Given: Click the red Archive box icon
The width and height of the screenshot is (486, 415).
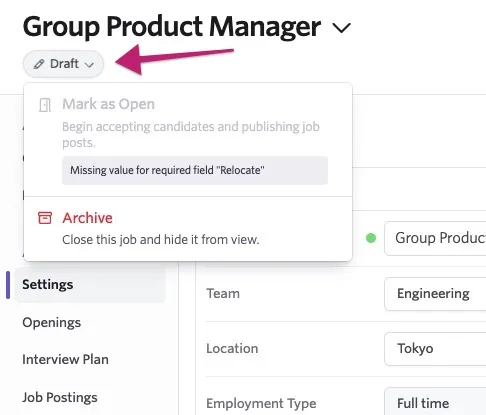Looking at the screenshot, I should click(x=45, y=218).
